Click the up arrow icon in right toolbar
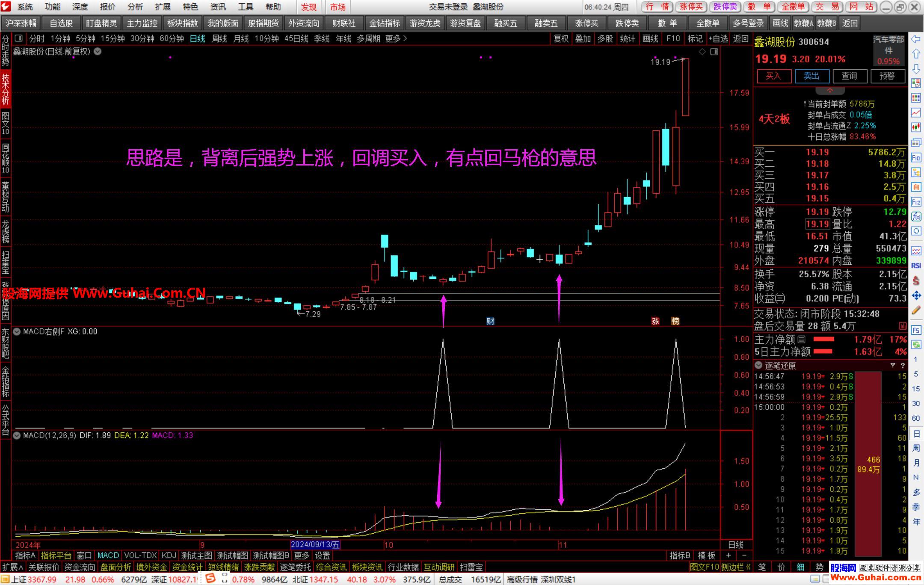Viewport: 924px width, 585px height. click(916, 54)
